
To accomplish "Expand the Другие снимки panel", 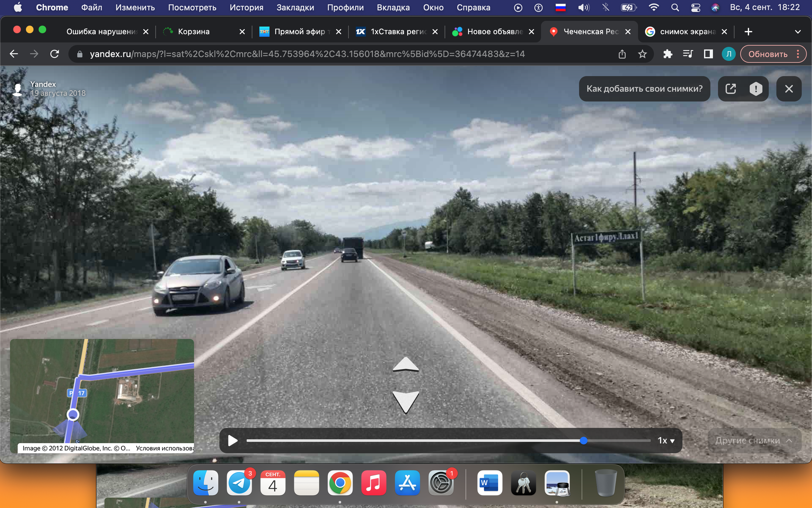I will 754,441.
